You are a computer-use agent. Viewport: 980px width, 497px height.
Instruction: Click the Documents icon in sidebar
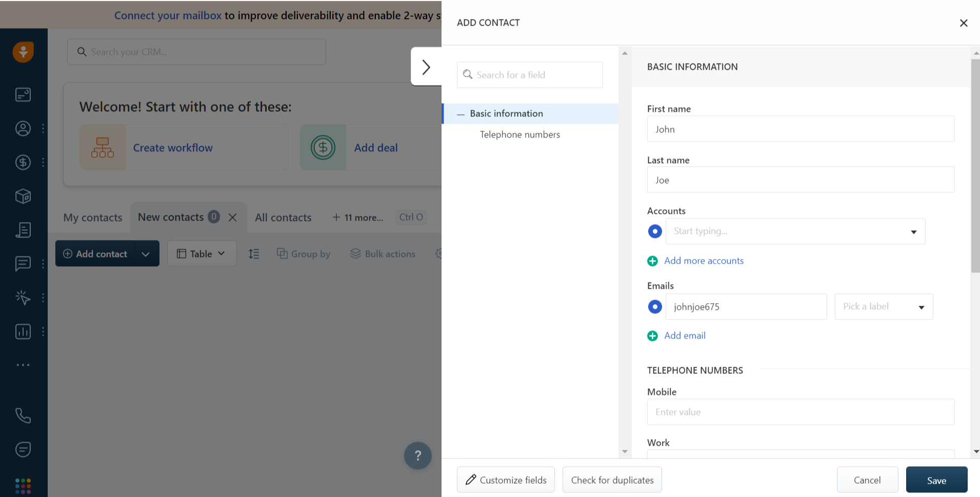[23, 230]
